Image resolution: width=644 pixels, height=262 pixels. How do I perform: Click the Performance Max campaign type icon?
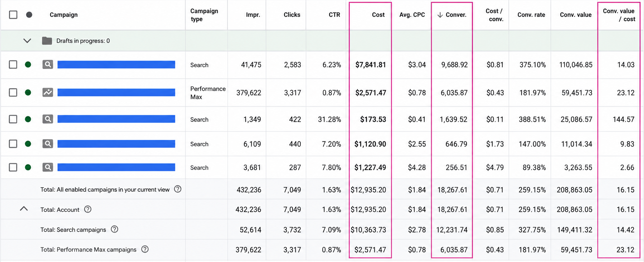click(48, 92)
